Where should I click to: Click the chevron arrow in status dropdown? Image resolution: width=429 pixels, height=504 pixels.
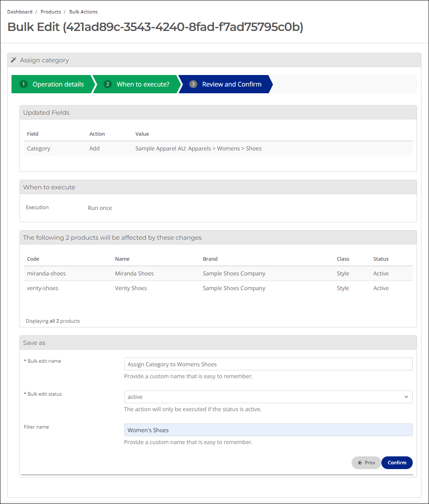pyautogui.click(x=406, y=397)
